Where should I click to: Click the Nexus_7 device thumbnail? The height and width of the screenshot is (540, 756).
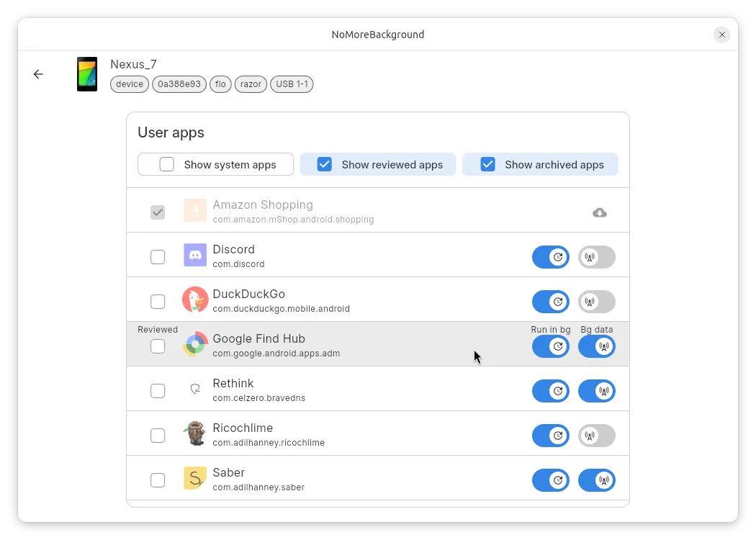(87, 74)
